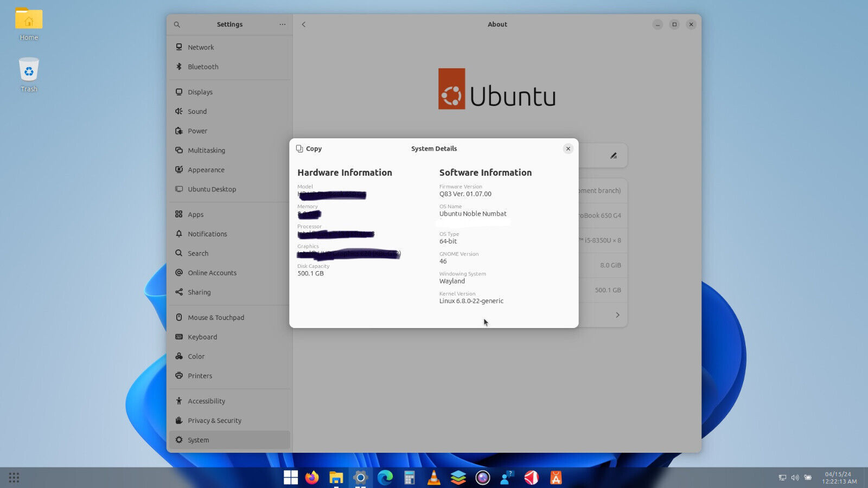Click the 8.0 GiB row in About page
868x488 pixels.
pyautogui.click(x=603, y=265)
